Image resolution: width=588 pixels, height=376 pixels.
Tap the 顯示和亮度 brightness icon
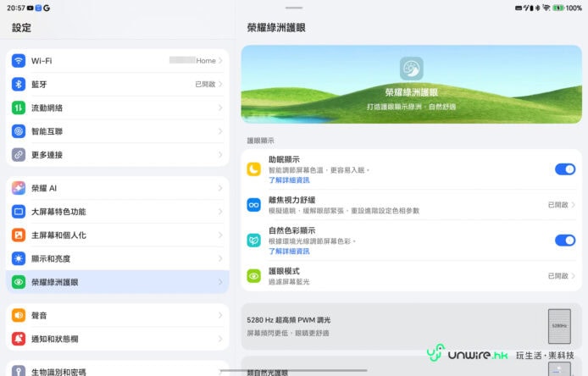tap(19, 258)
